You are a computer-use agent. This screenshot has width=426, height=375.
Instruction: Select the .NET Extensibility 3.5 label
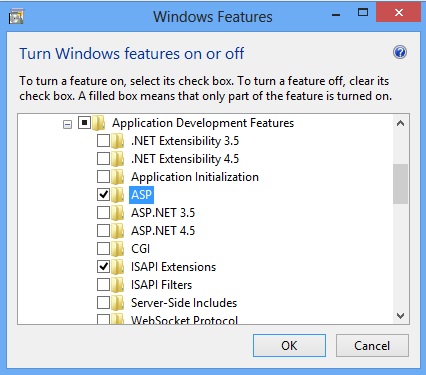[185, 141]
